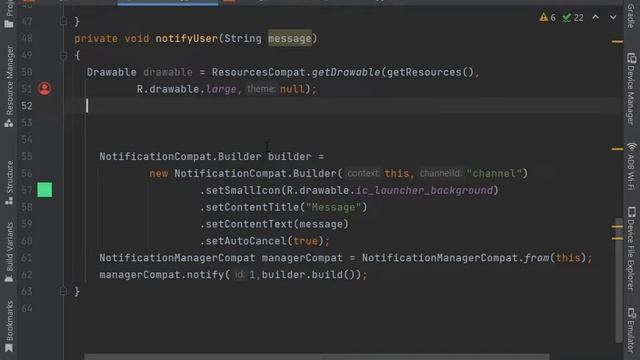The width and height of the screenshot is (640, 360).
Task: Click R.drawable.large reference
Action: [x=187, y=89]
